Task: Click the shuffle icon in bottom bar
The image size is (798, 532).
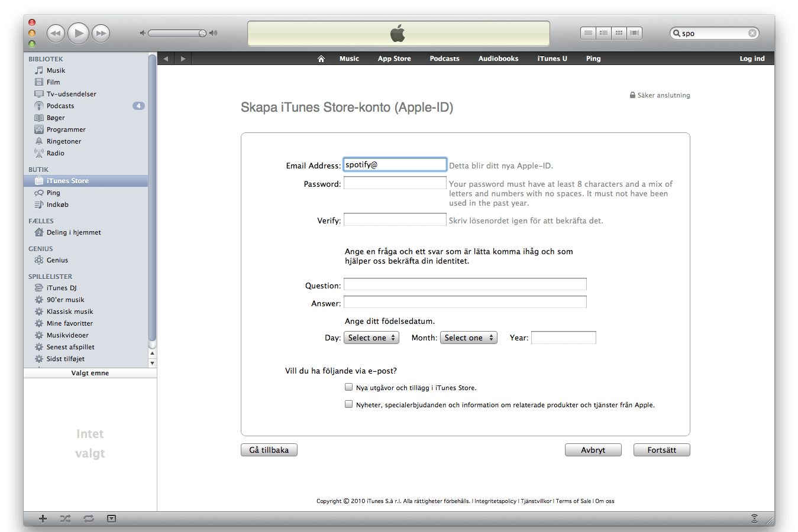Action: coord(65,518)
